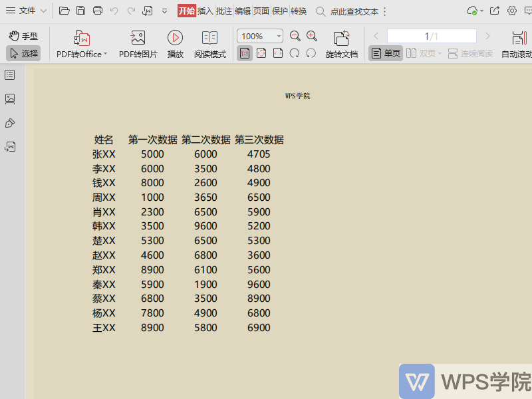
Task: Open the document outline panel in sidebar
Action: click(9, 74)
